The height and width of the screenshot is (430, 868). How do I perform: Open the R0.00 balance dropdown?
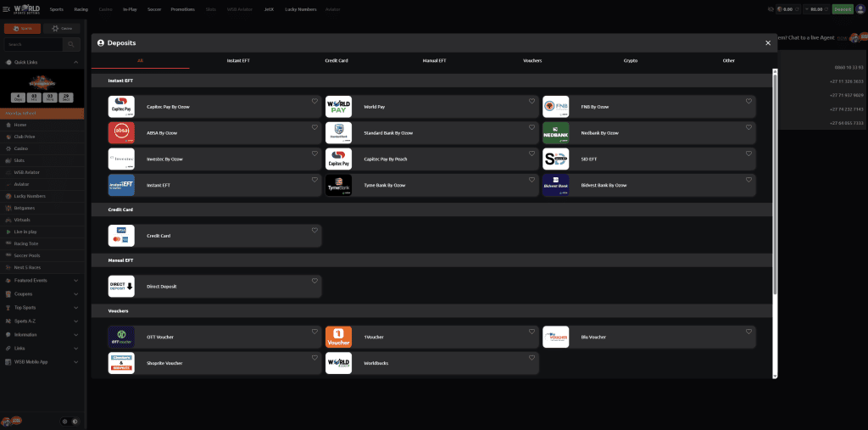point(816,9)
